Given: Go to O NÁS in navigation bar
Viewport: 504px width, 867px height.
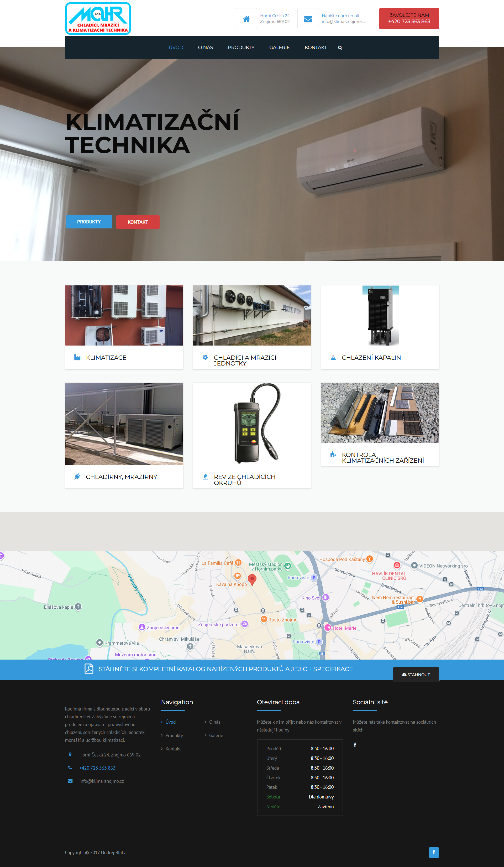Looking at the screenshot, I should click(x=205, y=48).
